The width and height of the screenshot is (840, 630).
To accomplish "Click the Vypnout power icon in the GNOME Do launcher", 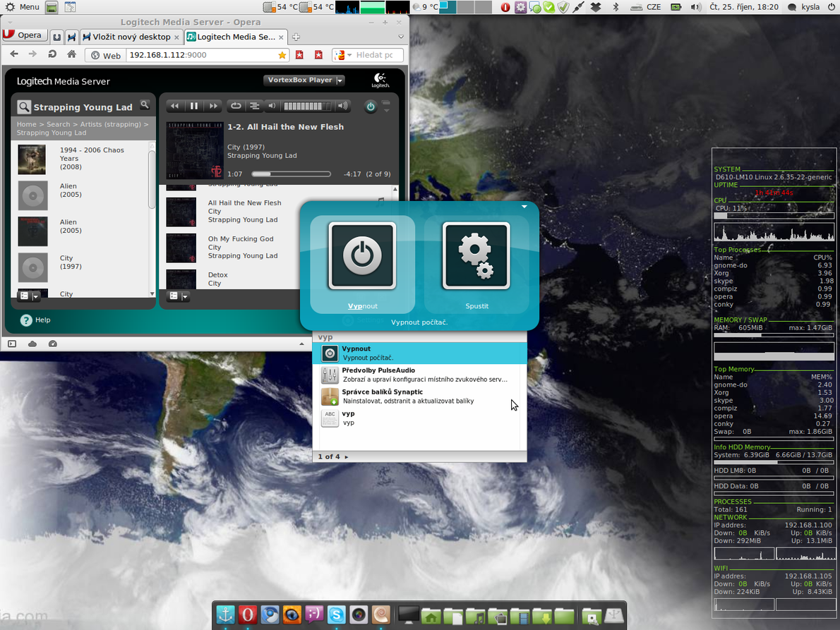I will [x=362, y=256].
